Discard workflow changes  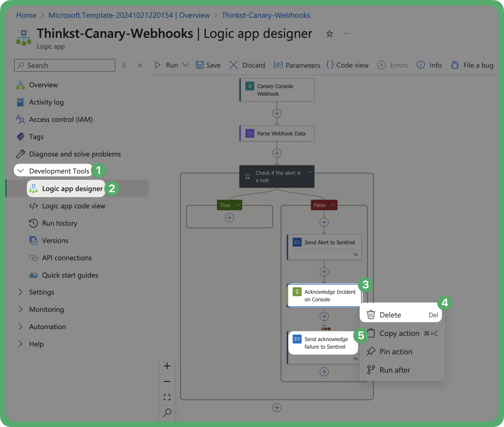point(247,65)
